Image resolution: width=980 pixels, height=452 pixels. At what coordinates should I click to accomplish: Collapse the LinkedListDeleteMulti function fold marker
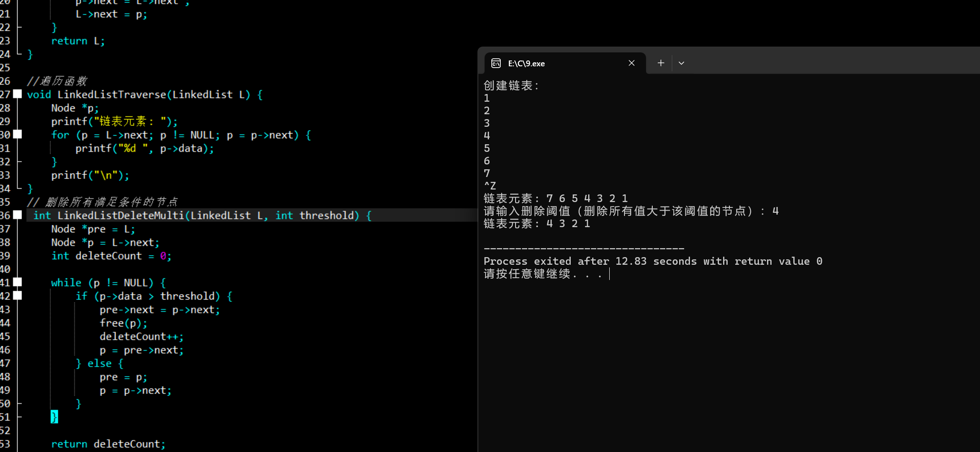tap(17, 215)
